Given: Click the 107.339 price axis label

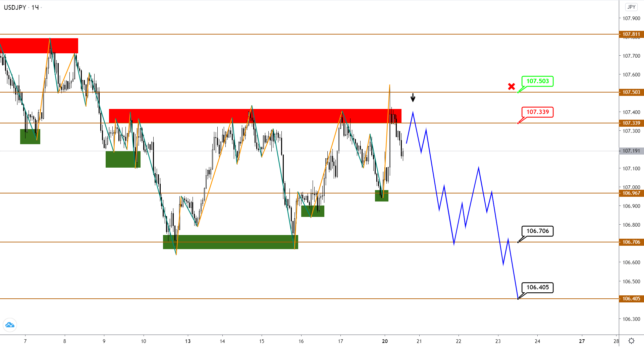Looking at the screenshot, I should point(631,123).
